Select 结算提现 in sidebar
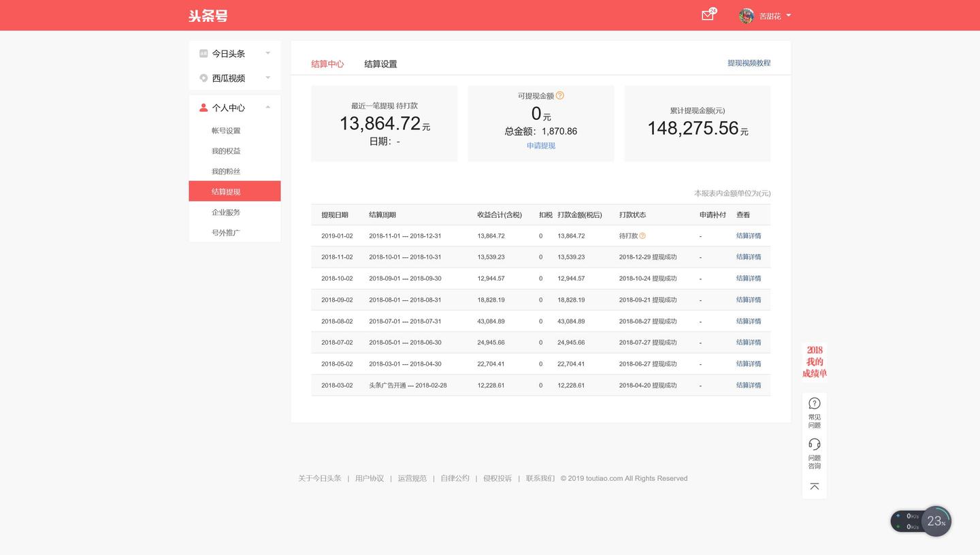This screenshot has width=980, height=555. click(x=235, y=191)
